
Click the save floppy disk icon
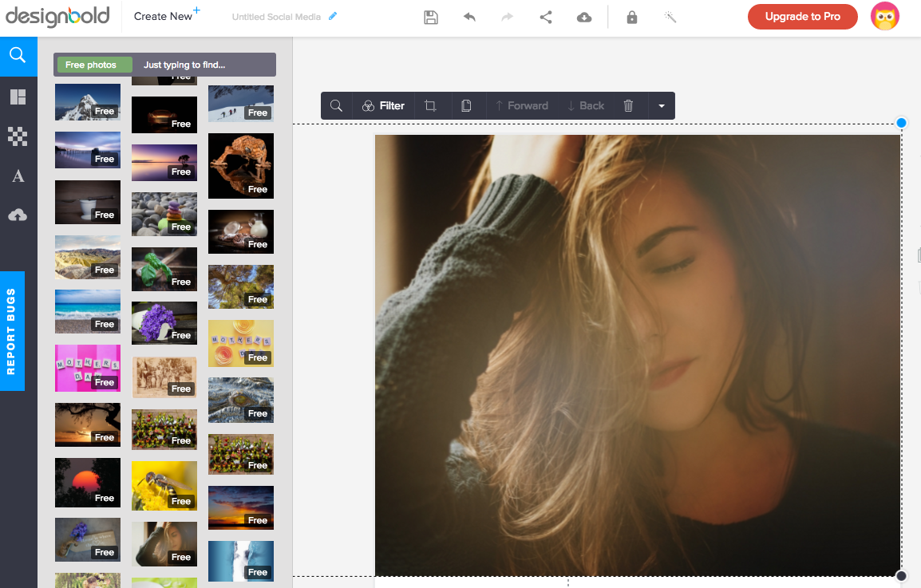point(431,17)
